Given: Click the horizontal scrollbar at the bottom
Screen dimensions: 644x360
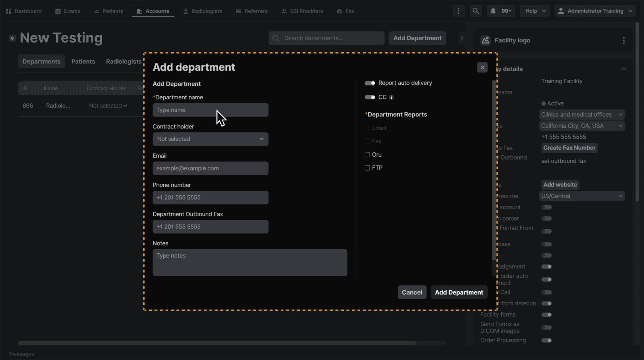Looking at the screenshot, I should click(217, 343).
